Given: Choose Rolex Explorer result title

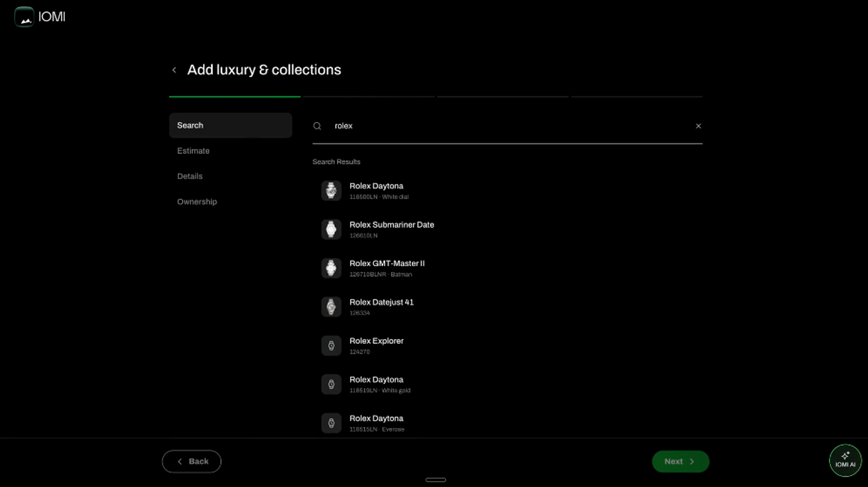Looking at the screenshot, I should pos(376,341).
